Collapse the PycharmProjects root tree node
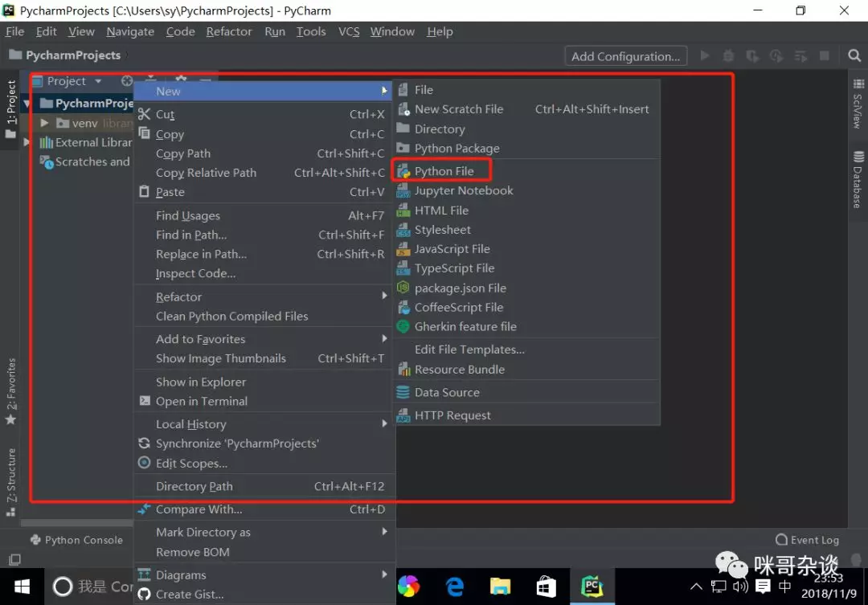The width and height of the screenshot is (868, 605). 27,104
